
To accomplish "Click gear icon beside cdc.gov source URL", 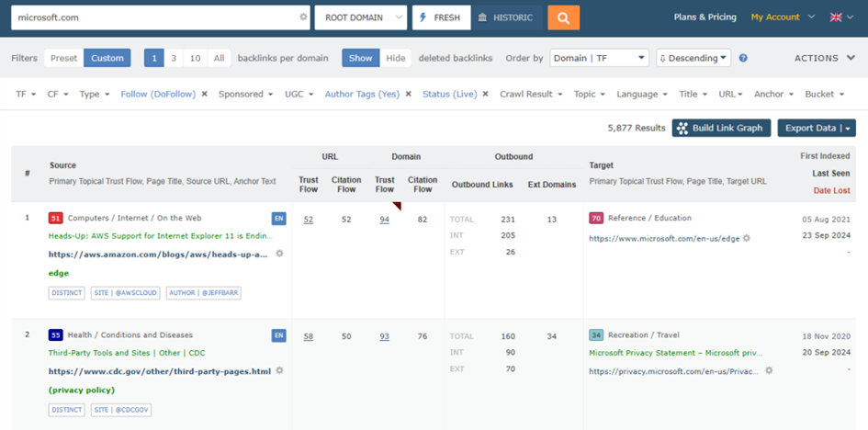I will (279, 370).
